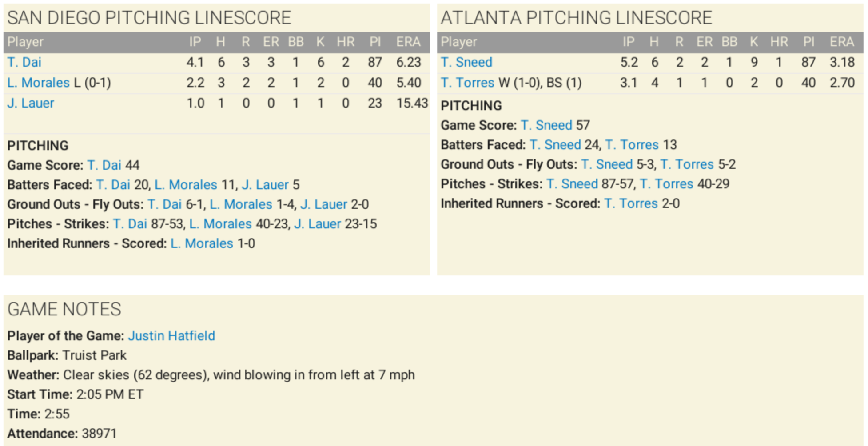This screenshot has height=446, width=868.
Task: Click J. Lauer in Ground Outs line
Action: point(324,204)
